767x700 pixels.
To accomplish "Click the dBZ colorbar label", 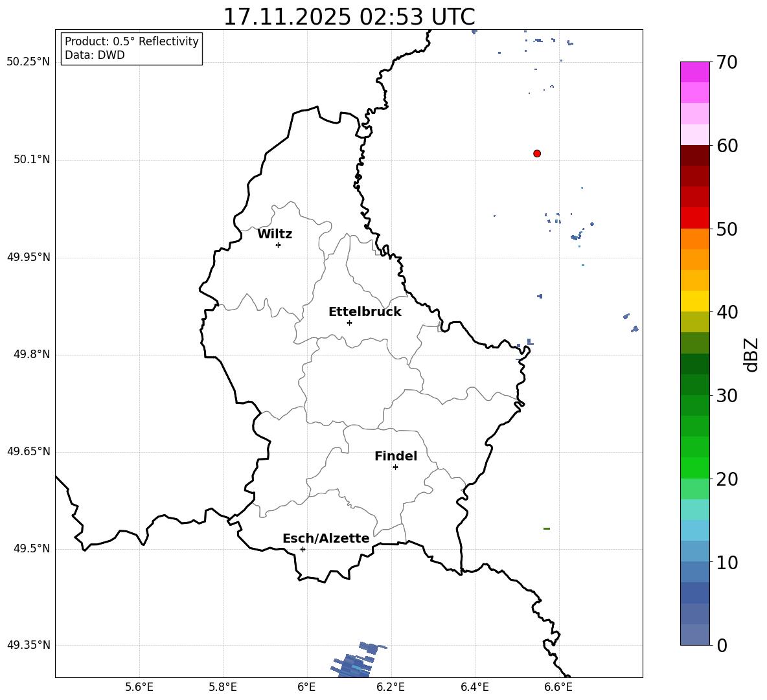I will [752, 354].
